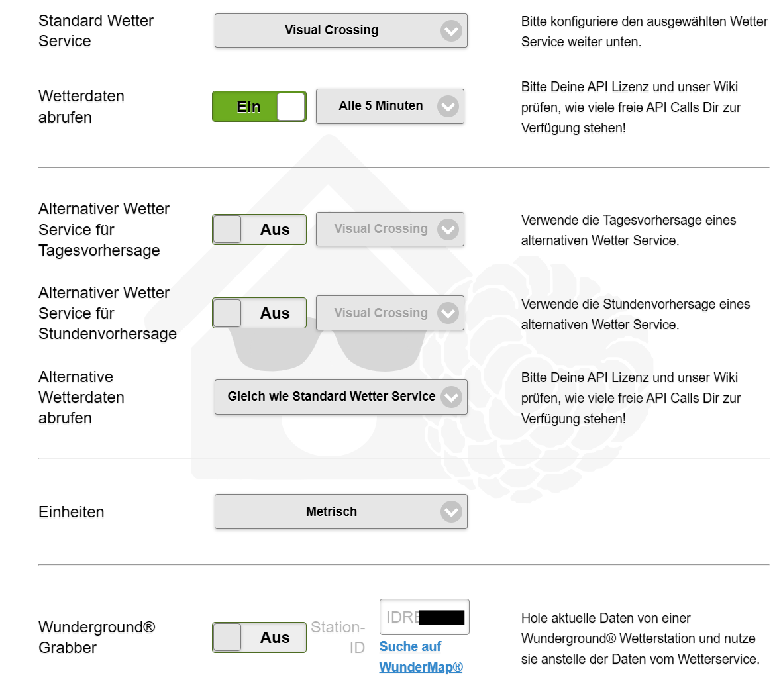This screenshot has height=700, width=777.
Task: Open the Tagesvorhersage Visual Crossing dropdown
Action: tap(381, 229)
